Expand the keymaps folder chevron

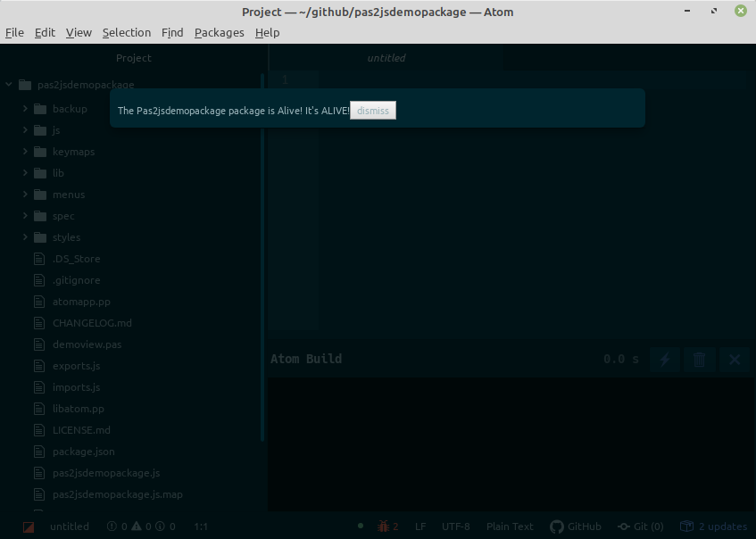click(x=25, y=152)
